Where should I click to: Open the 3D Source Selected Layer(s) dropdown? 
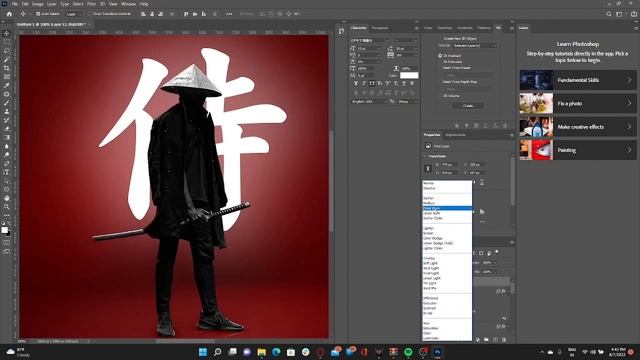pos(475,45)
